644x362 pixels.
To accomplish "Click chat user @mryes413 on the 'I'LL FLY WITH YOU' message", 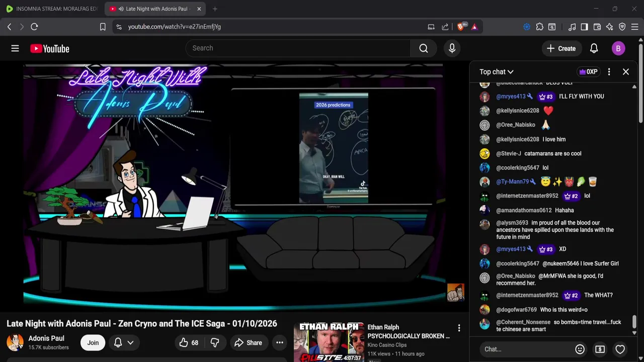I will [x=511, y=97].
